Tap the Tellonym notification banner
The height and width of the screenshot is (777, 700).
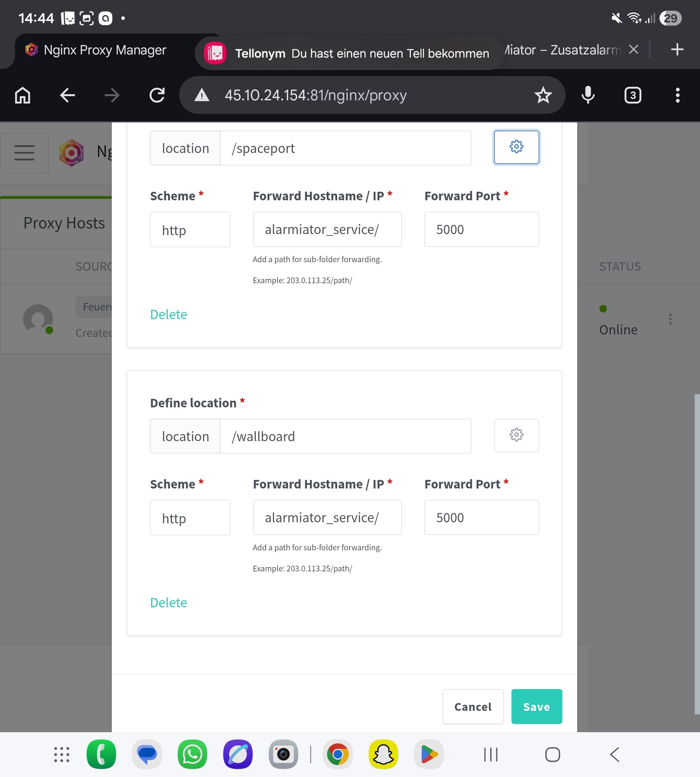[x=349, y=53]
